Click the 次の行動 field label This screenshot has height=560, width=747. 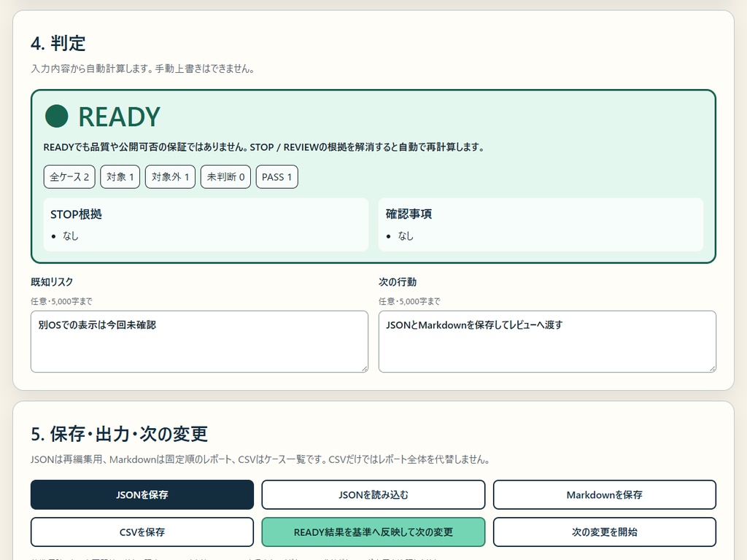point(398,282)
